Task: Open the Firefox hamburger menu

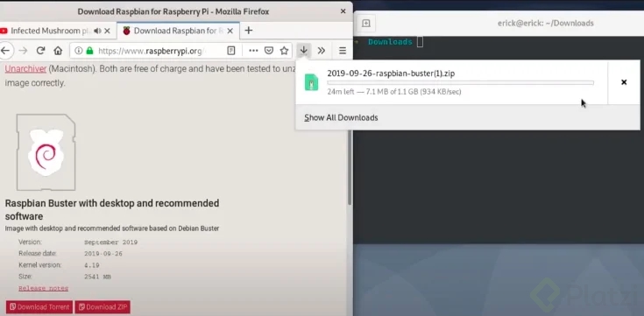Action: pos(342,51)
